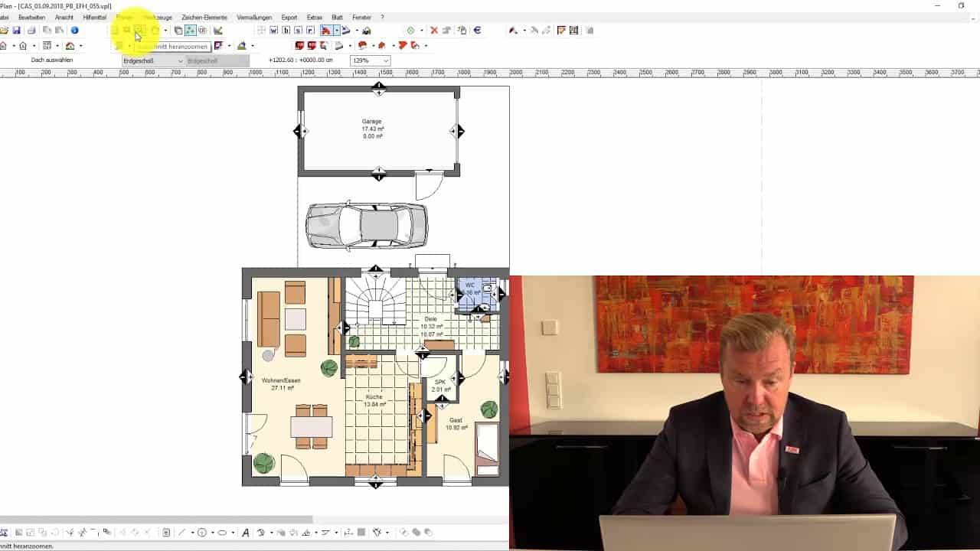Expand the arrow beside the green circle icon
This screenshot has height=551, width=980.
pos(421,31)
